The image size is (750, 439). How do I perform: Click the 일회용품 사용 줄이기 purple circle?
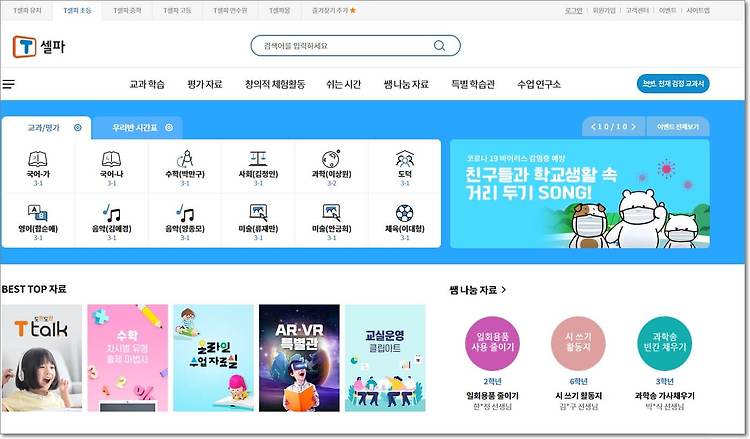coord(492,343)
